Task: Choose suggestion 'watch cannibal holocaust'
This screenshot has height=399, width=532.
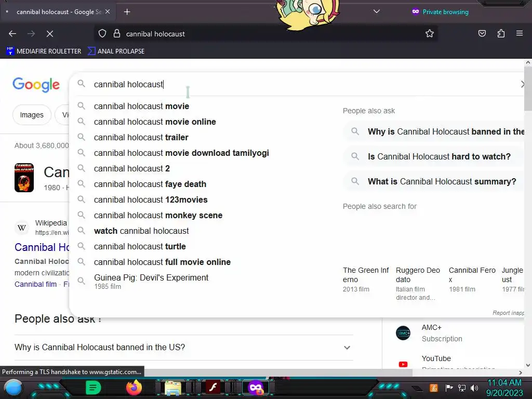Action: (141, 231)
